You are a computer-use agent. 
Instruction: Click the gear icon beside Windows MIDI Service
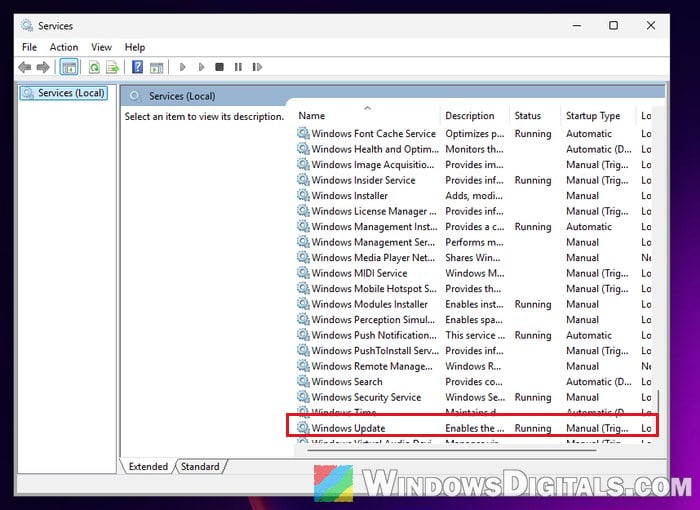point(303,272)
